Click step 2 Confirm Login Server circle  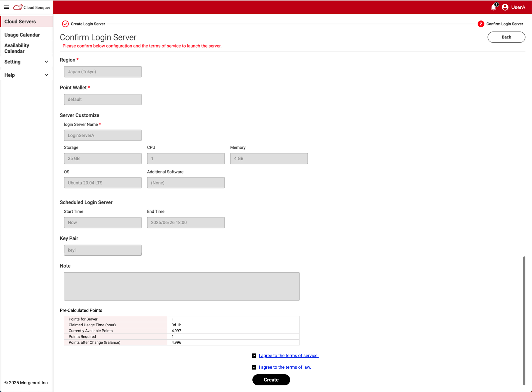tap(481, 24)
